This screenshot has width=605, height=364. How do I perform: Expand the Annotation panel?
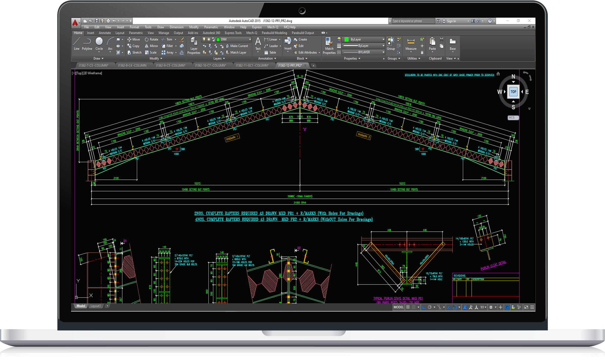[267, 58]
